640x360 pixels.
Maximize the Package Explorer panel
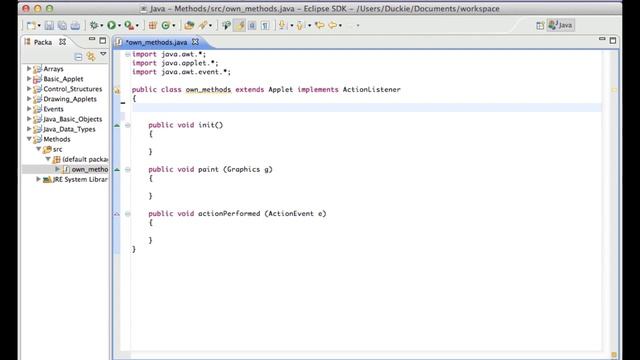(x=102, y=40)
